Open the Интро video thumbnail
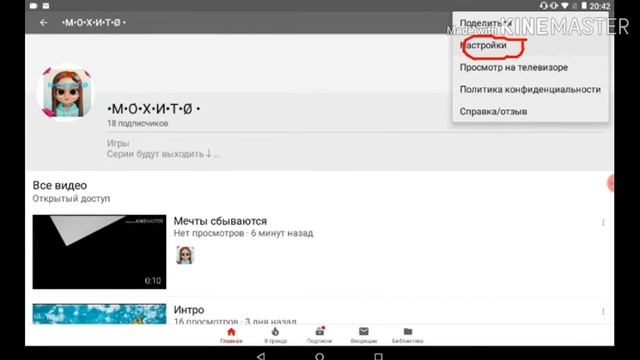Screen dimensions: 640x360 pyautogui.click(x=100, y=314)
